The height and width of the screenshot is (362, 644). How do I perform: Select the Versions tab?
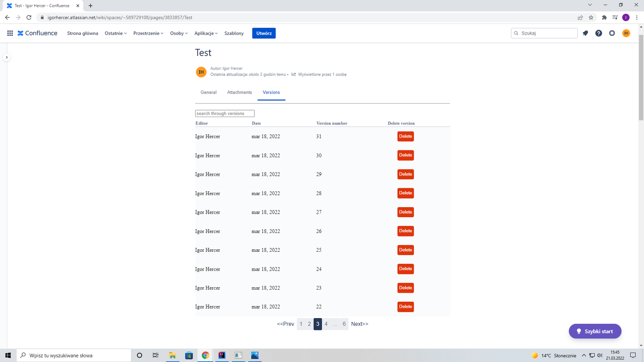click(x=271, y=93)
